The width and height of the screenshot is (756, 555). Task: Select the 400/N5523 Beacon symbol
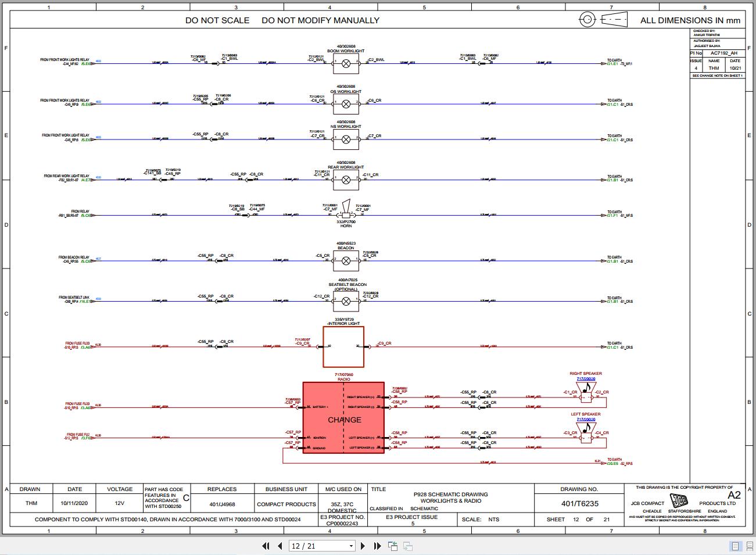(x=345, y=260)
